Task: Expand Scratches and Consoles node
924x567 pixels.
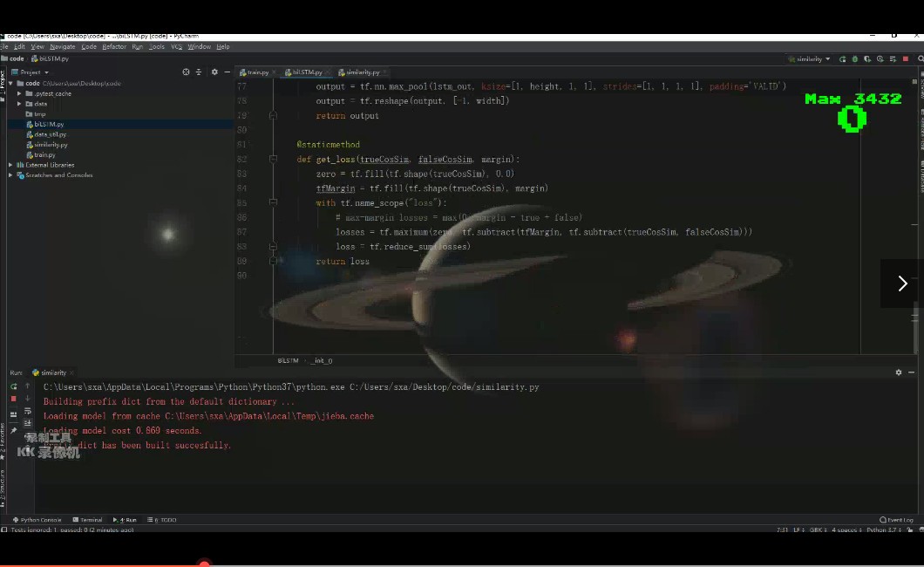Action: click(10, 175)
